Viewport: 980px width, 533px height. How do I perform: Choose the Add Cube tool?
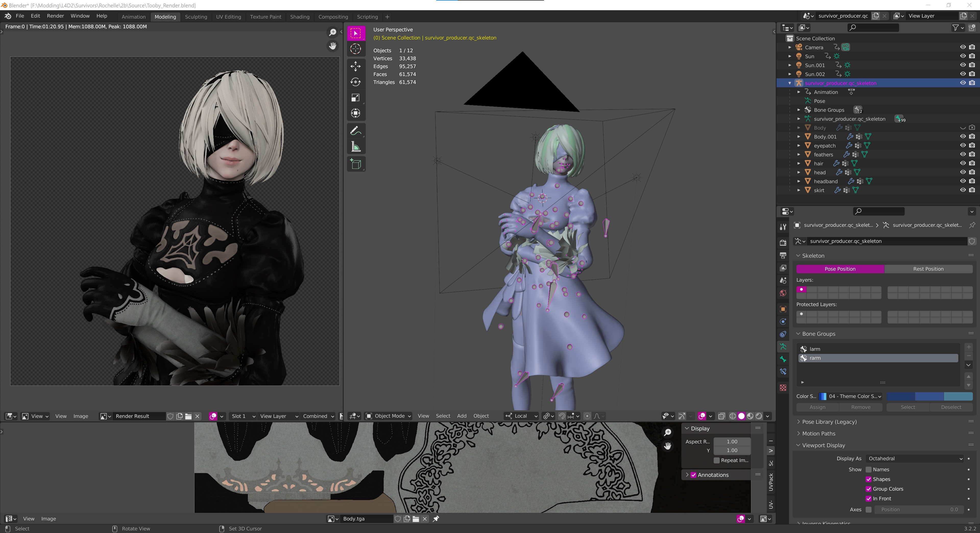[356, 164]
